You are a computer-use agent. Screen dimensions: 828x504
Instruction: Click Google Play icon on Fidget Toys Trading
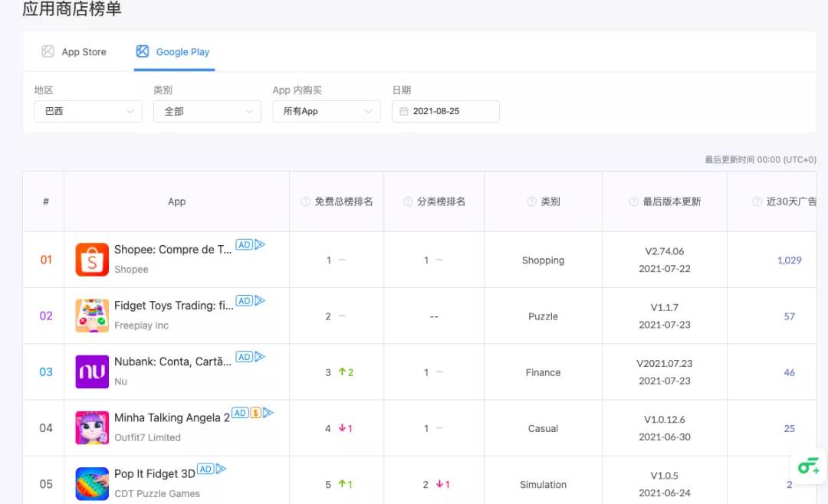point(260,301)
